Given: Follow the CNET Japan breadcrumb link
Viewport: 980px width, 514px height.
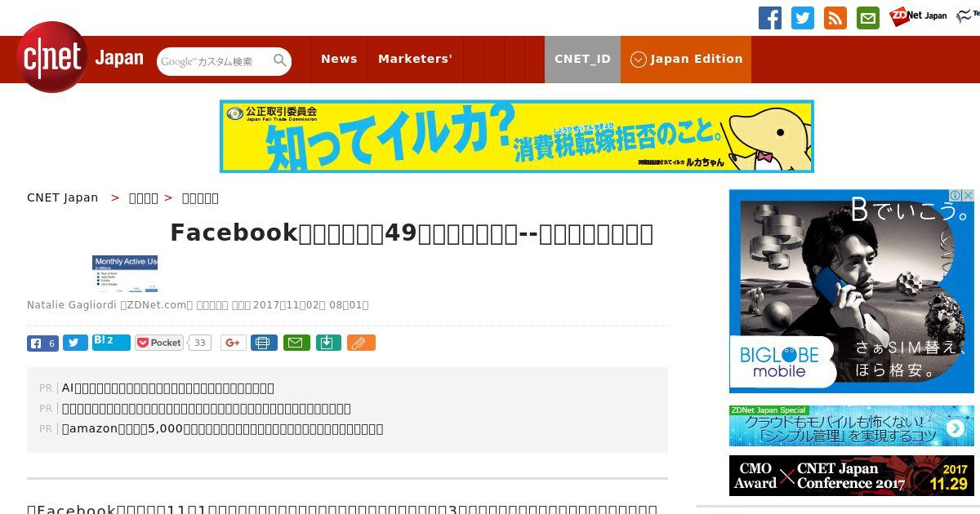Looking at the screenshot, I should tap(63, 197).
